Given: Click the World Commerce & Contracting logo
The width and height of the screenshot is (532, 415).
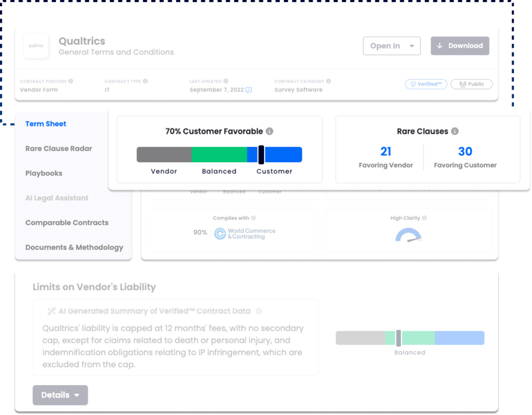Looking at the screenshot, I should (x=245, y=233).
